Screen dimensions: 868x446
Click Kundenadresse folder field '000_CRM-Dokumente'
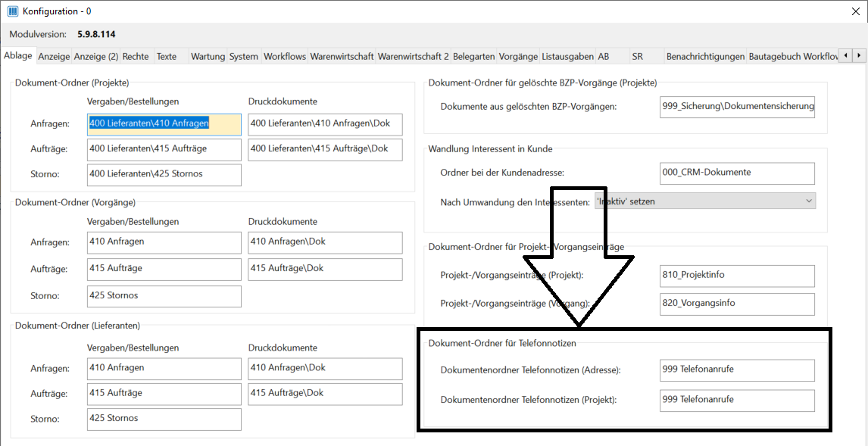(738, 173)
